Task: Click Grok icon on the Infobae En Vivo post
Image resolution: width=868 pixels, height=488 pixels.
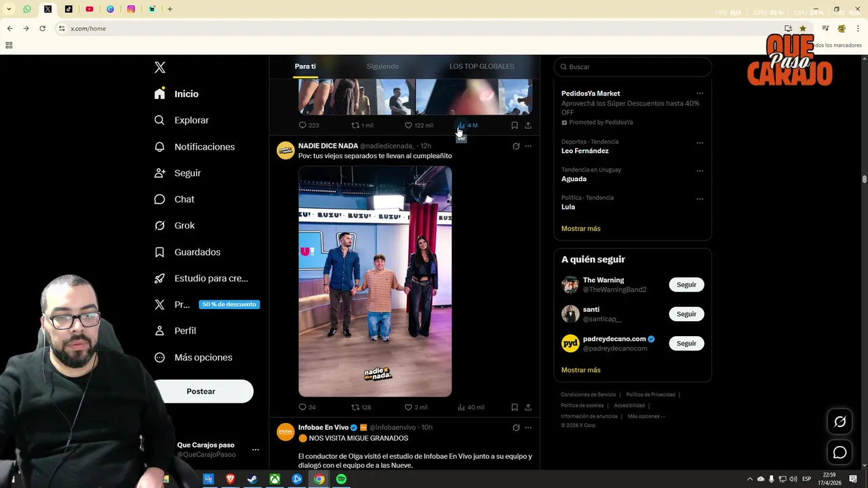Action: 516,428
